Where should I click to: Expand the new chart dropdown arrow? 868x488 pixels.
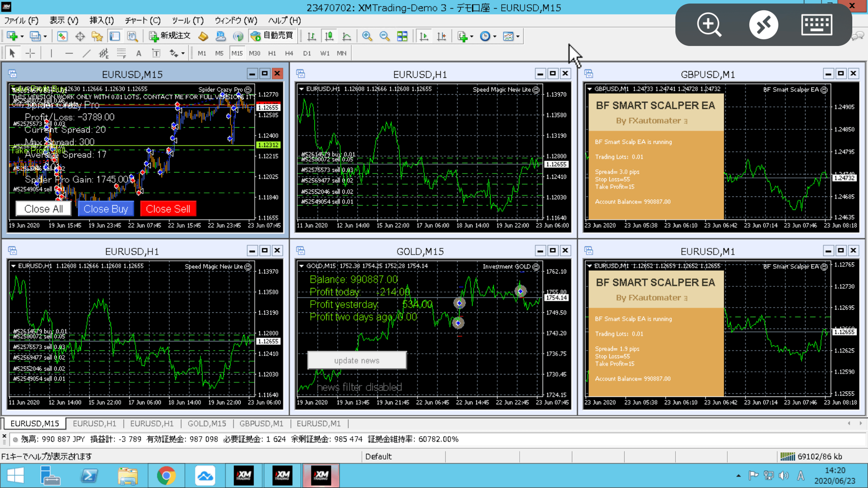[22, 37]
